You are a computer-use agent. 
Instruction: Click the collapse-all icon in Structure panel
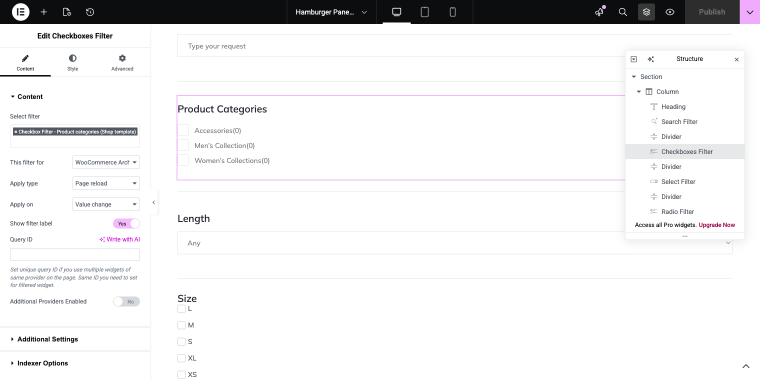[x=633, y=59]
